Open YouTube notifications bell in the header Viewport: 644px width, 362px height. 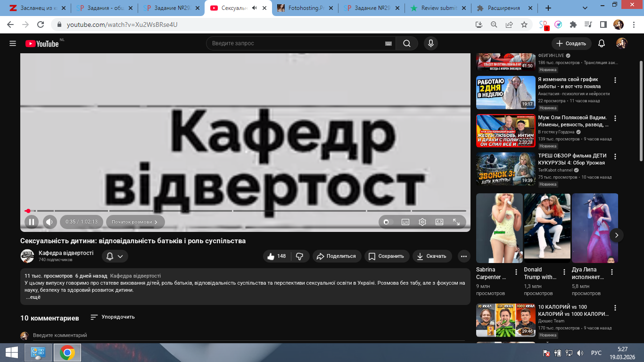click(x=602, y=43)
